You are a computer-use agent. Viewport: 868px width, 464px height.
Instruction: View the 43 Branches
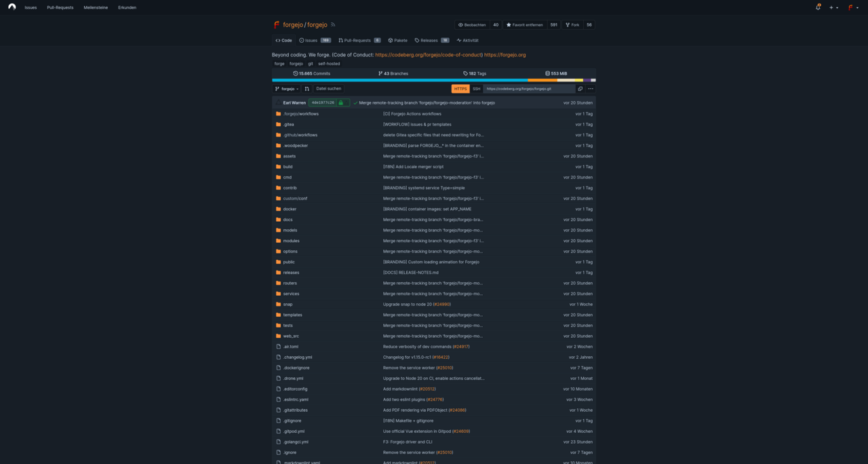click(x=393, y=73)
